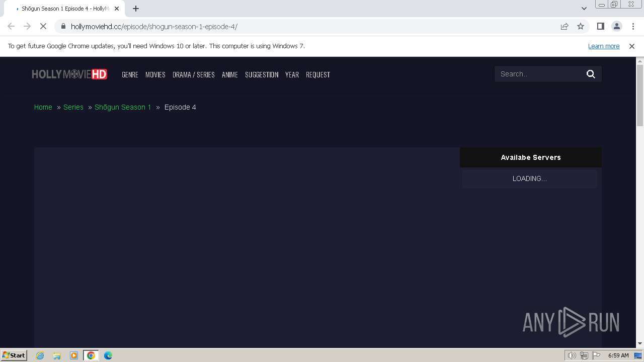Click the back navigation arrow
The image size is (644, 362).
[11, 26]
